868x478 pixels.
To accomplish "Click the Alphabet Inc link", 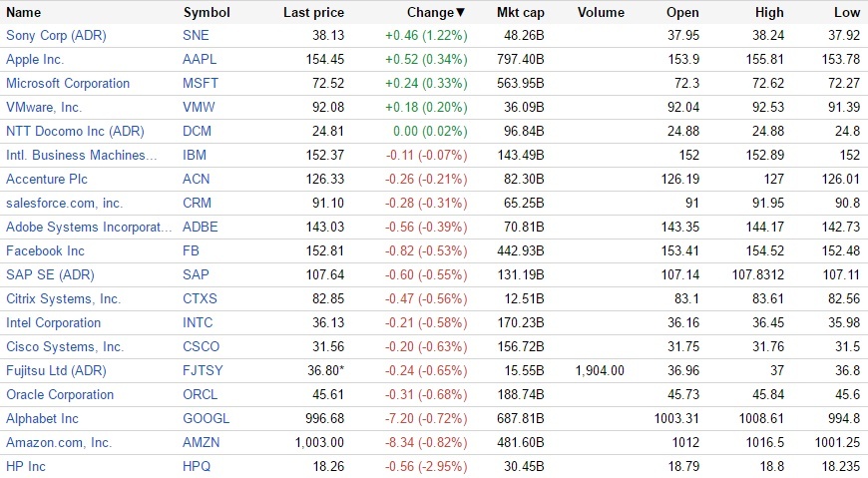I will [42, 419].
